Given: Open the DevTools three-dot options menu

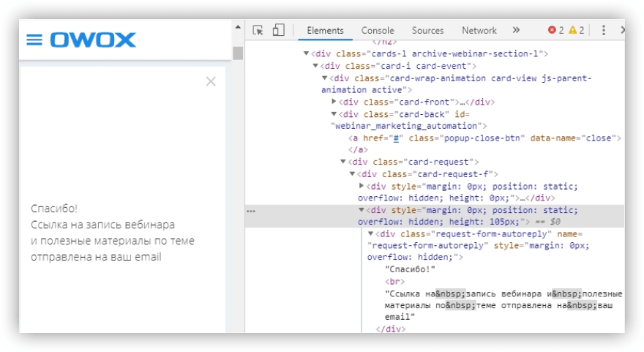Looking at the screenshot, I should tap(604, 30).
